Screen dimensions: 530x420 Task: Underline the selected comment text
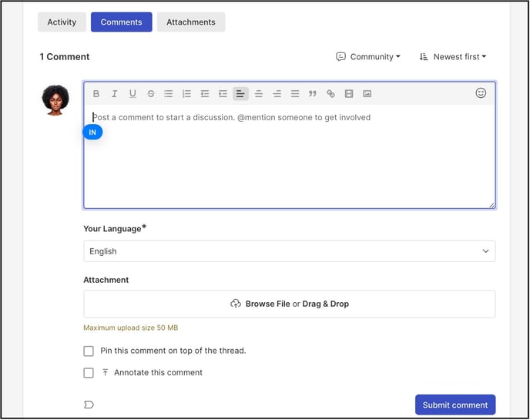click(x=132, y=94)
